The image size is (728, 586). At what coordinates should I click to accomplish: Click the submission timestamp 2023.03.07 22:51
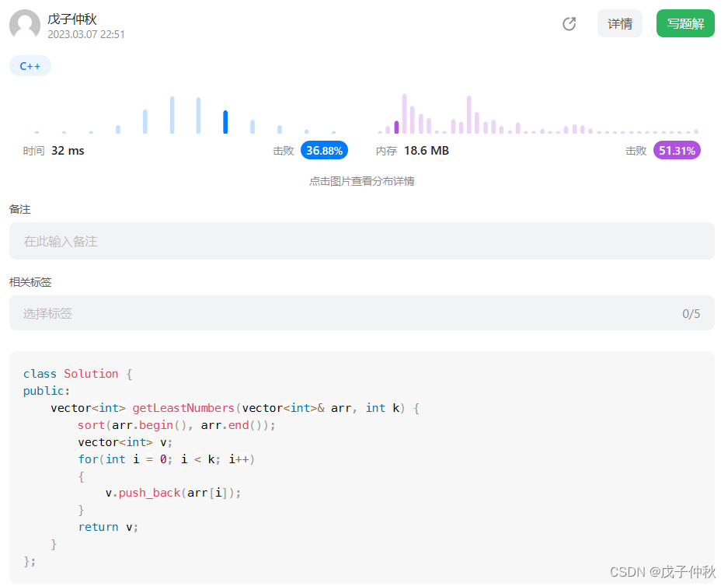tap(86, 34)
